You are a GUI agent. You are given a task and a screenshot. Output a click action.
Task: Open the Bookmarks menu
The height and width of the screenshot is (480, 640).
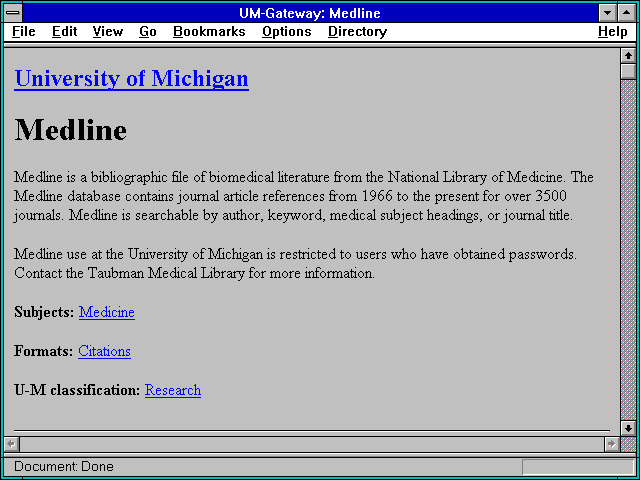tap(209, 32)
